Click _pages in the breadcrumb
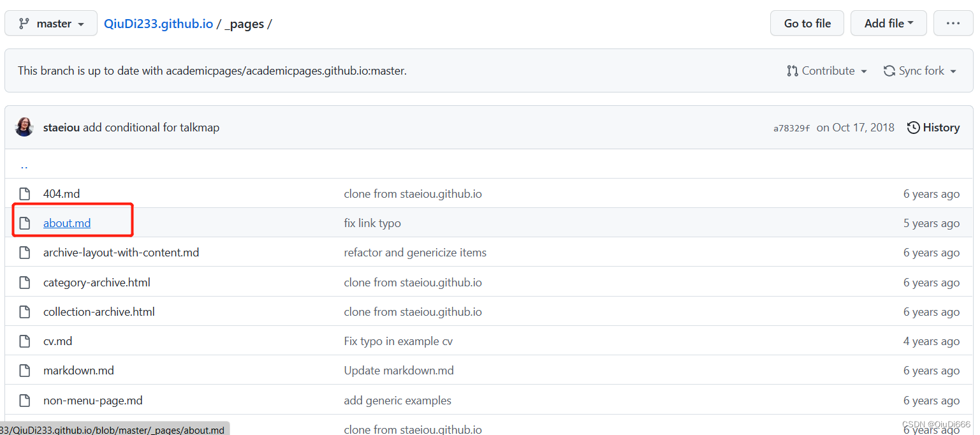 (x=244, y=24)
